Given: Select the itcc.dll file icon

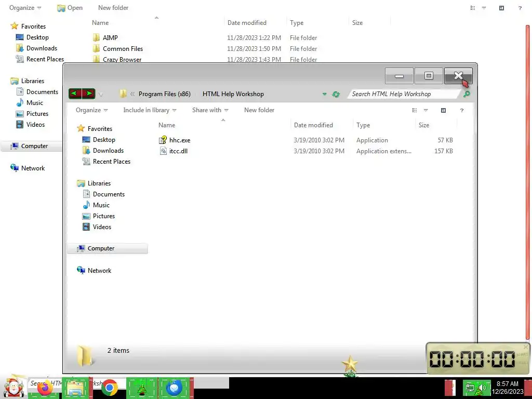Looking at the screenshot, I should pyautogui.click(x=163, y=151).
